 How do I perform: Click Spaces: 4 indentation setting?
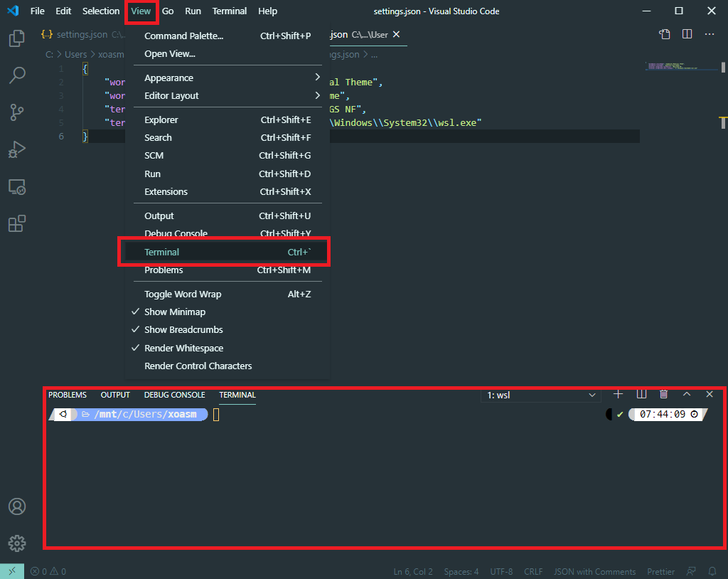tap(461, 572)
